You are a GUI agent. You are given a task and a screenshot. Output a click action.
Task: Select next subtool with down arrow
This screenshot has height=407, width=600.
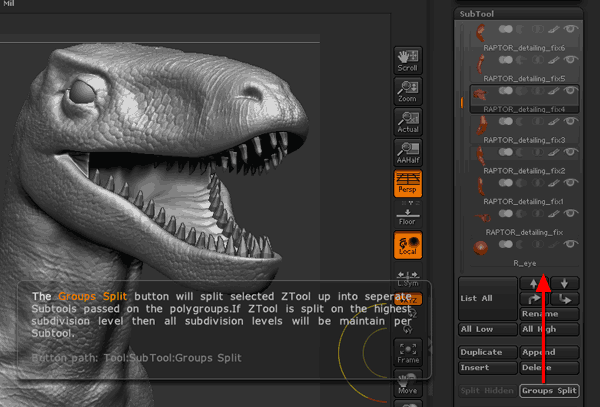564,283
